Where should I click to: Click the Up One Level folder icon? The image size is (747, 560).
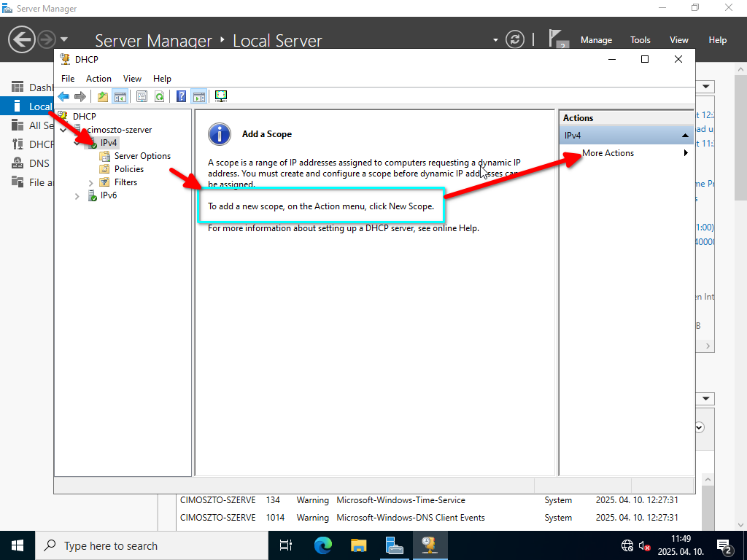103,96
